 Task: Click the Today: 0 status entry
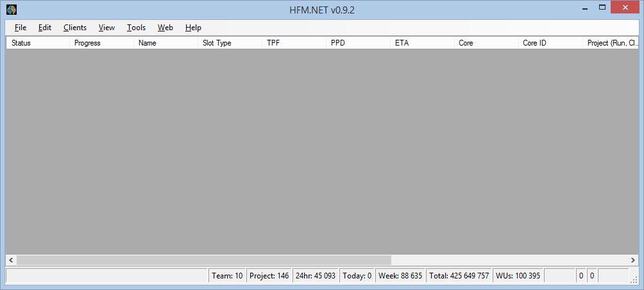pos(357,276)
